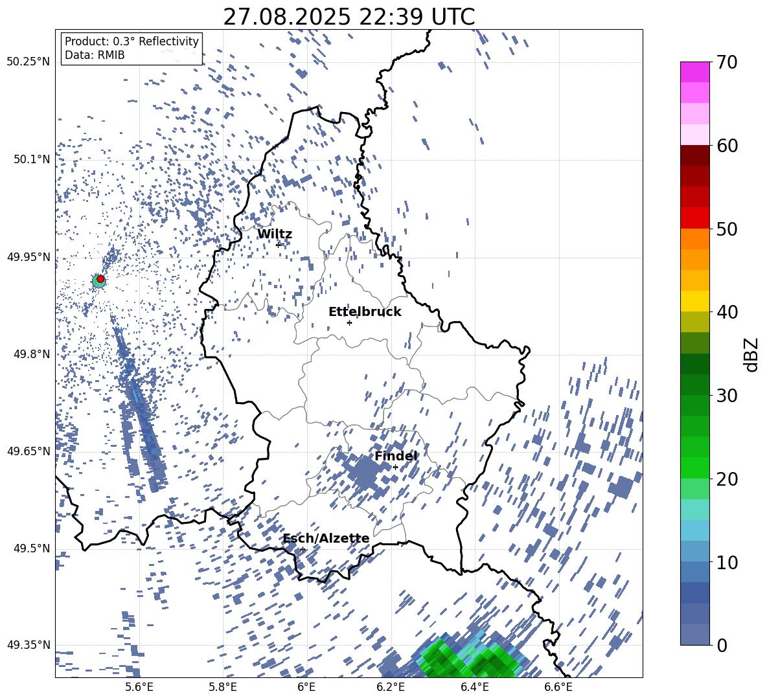
Task: Click the 5.6°E longitude label
Action: 139,687
